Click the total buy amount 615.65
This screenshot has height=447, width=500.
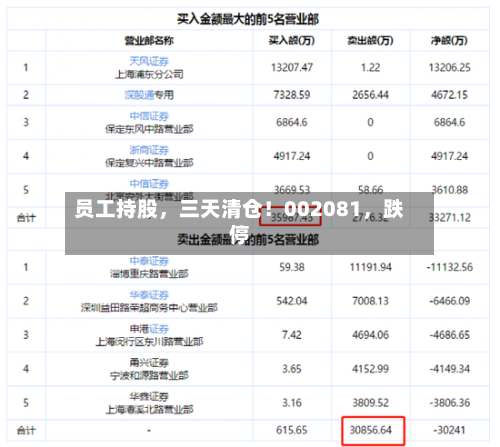coord(292,430)
